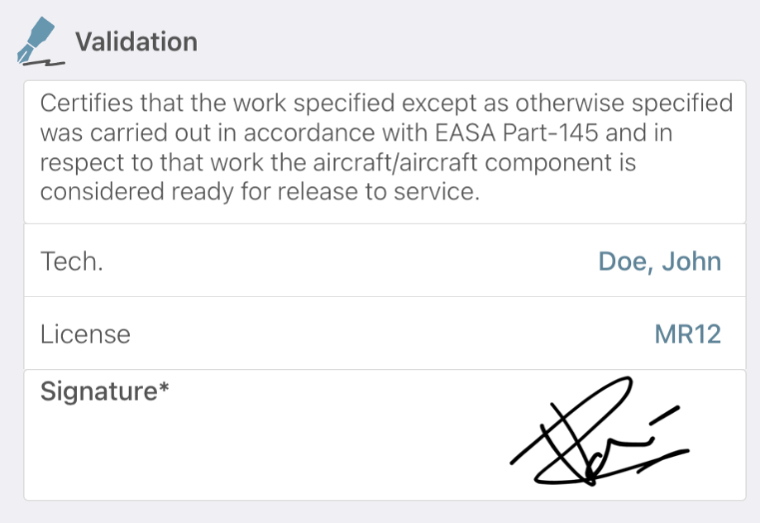Screen dimensions: 760x523
Task: Click the word Certifies in the statement
Action: (86, 103)
